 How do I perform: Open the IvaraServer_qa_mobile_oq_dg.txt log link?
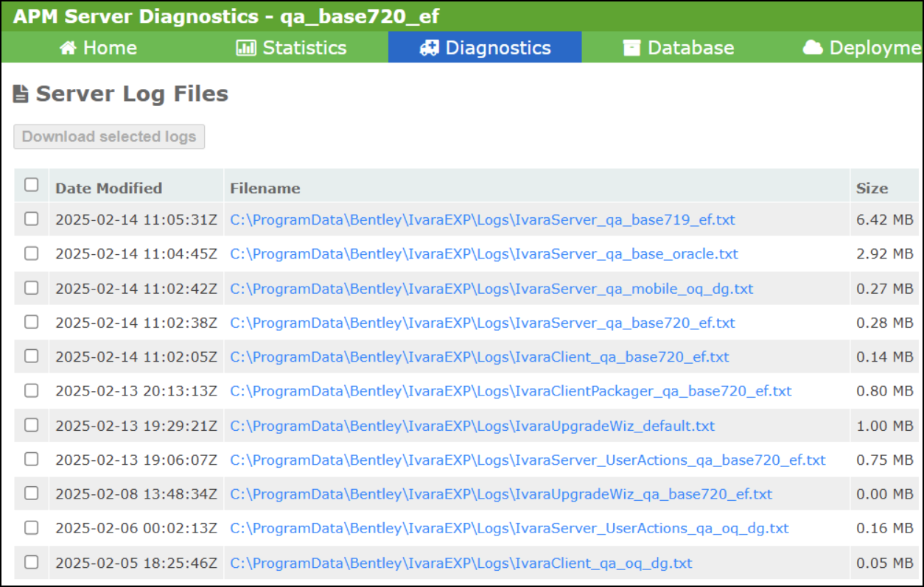click(491, 289)
